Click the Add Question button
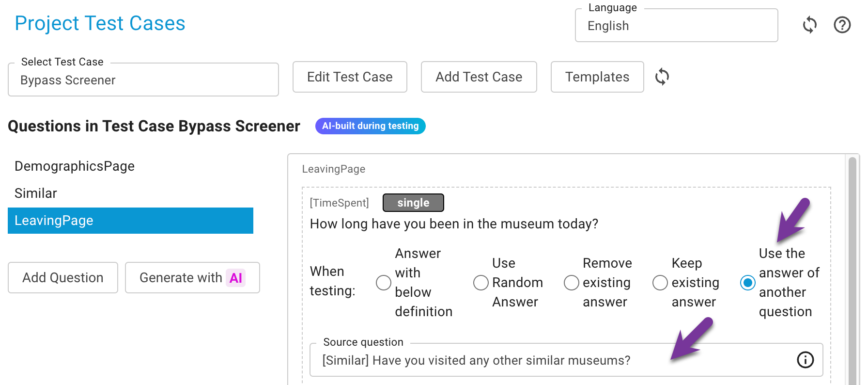This screenshot has width=868, height=385. 63,277
